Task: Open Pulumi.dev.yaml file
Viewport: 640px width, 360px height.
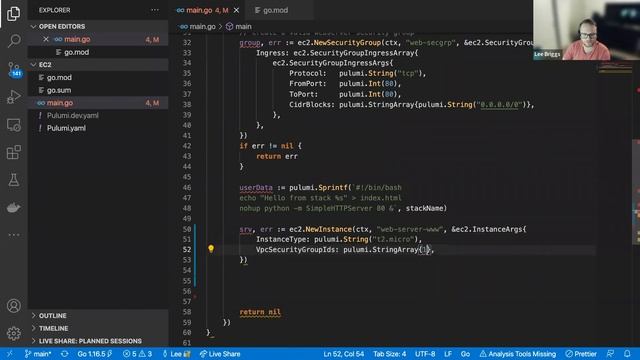Action: point(98,116)
